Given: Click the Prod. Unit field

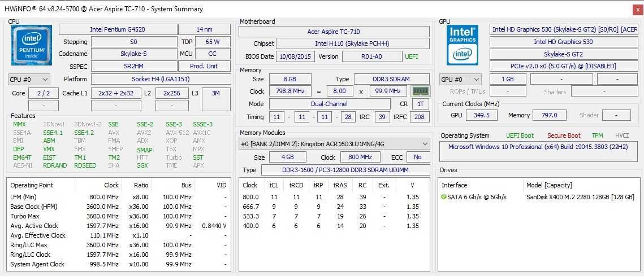Looking at the screenshot, I should [x=204, y=66].
